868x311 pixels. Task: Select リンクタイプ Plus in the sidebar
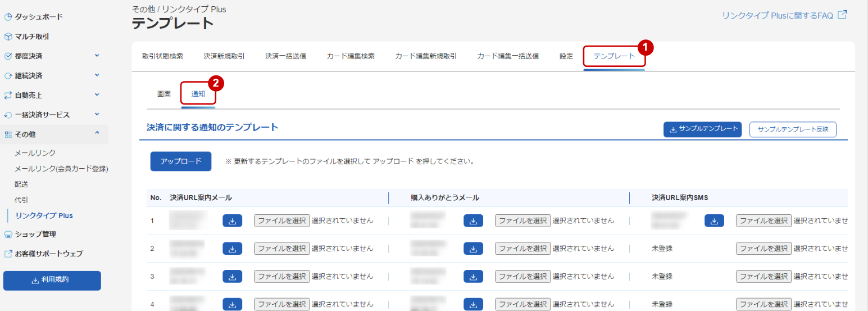click(44, 215)
